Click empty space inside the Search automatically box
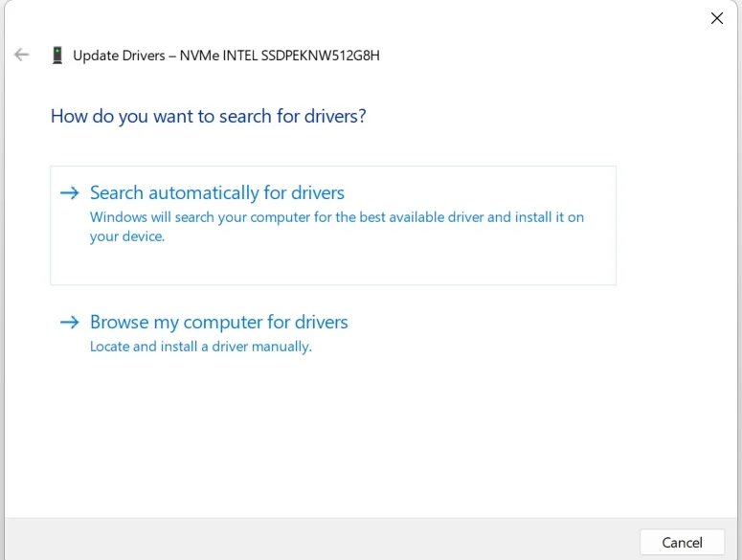 [383, 263]
